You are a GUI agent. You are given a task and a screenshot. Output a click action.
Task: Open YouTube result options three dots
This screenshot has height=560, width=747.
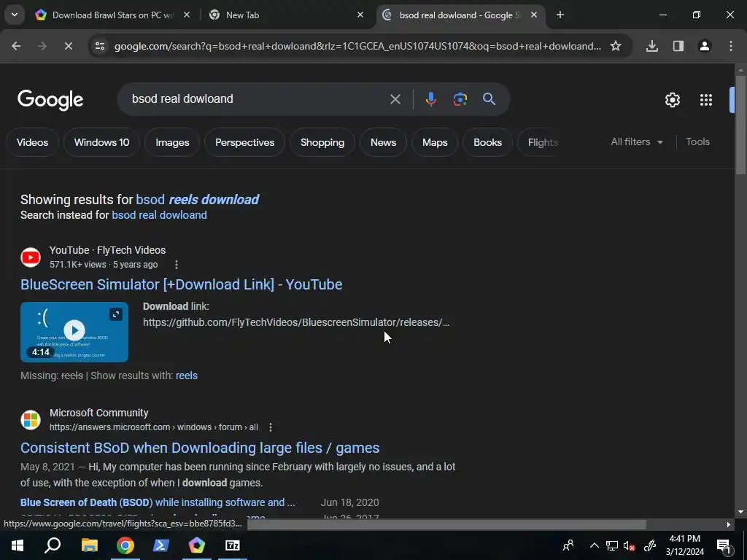tap(177, 265)
